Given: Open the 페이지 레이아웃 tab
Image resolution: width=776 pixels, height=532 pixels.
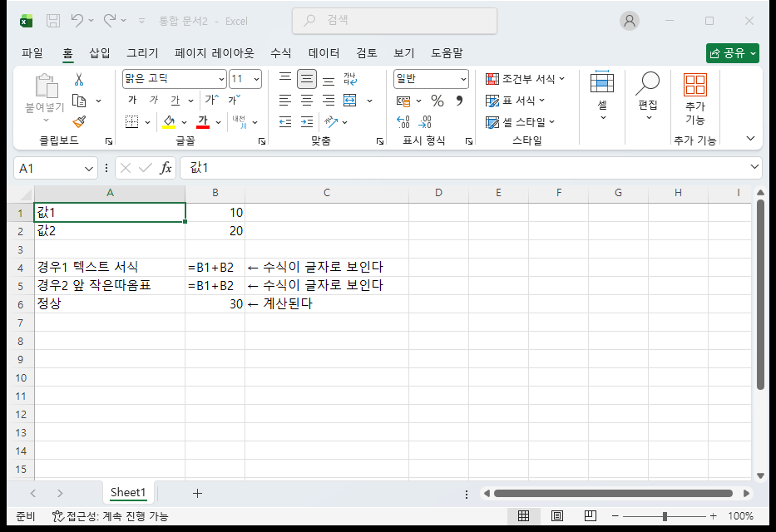Looking at the screenshot, I should point(215,53).
